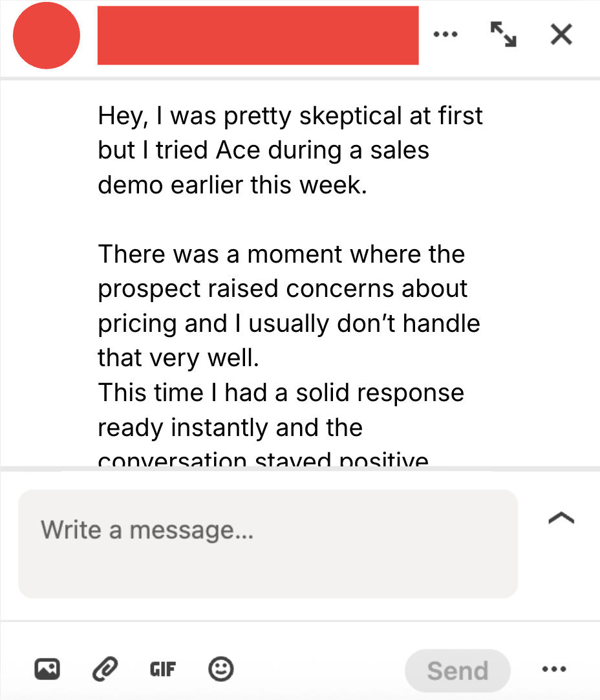Send the typed message
The width and height of the screenshot is (600, 700).
pos(457,671)
